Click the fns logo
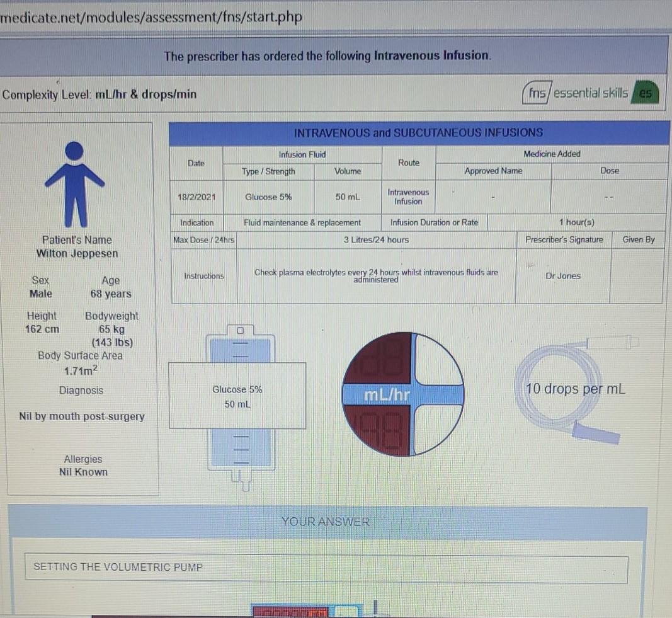The height and width of the screenshot is (618, 672). (537, 93)
